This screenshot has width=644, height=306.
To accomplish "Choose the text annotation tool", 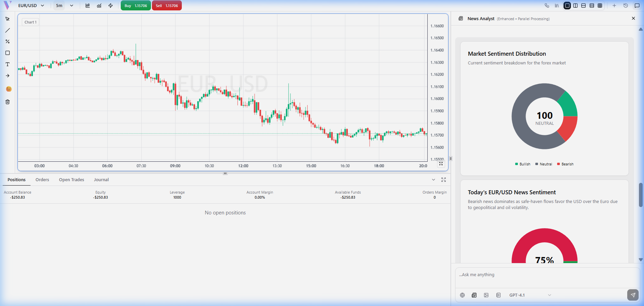I will pos(7,64).
